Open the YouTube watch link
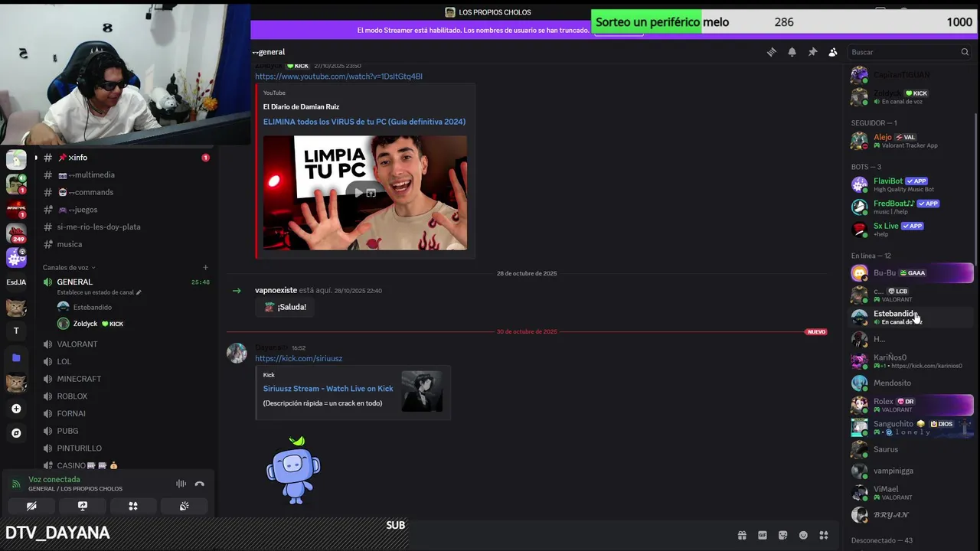 338,77
